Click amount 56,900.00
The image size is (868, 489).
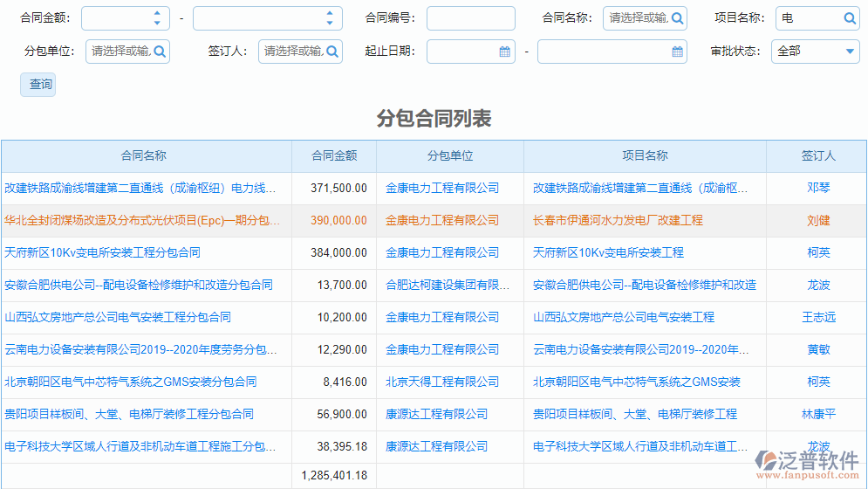[x=342, y=414]
